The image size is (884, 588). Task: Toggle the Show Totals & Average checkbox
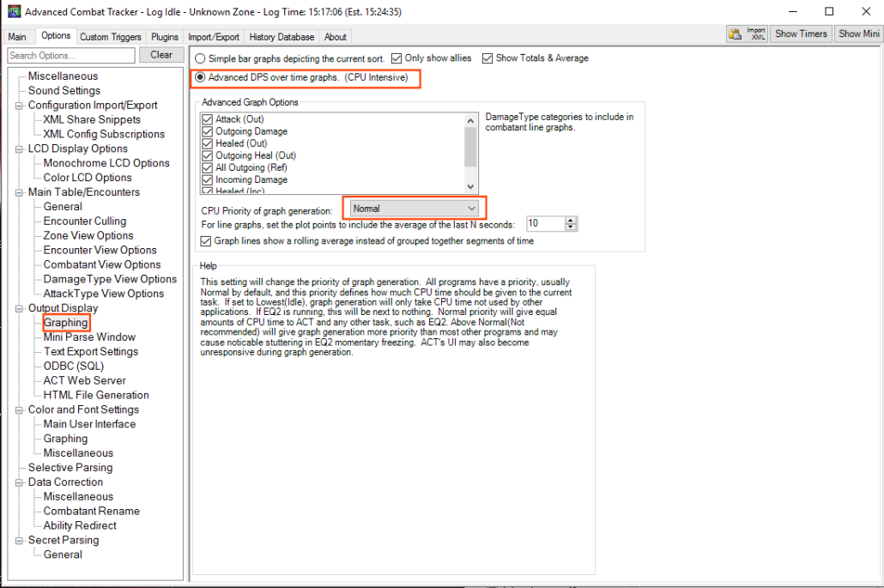tap(487, 58)
